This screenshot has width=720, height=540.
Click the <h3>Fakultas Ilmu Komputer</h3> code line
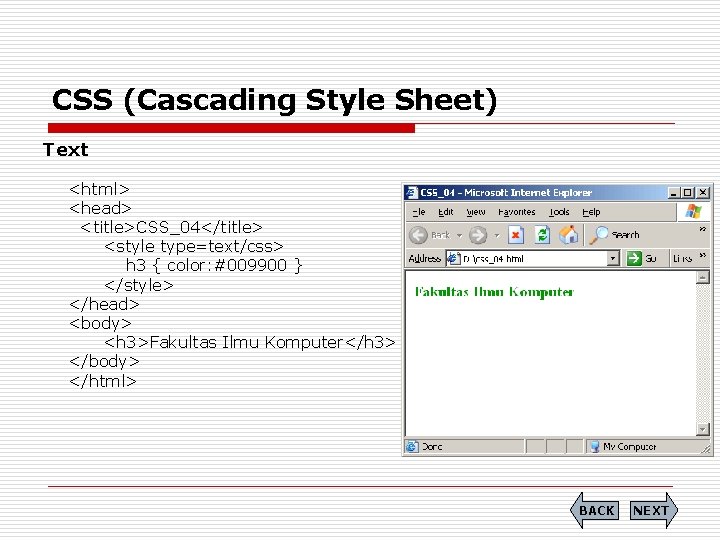coord(249,343)
